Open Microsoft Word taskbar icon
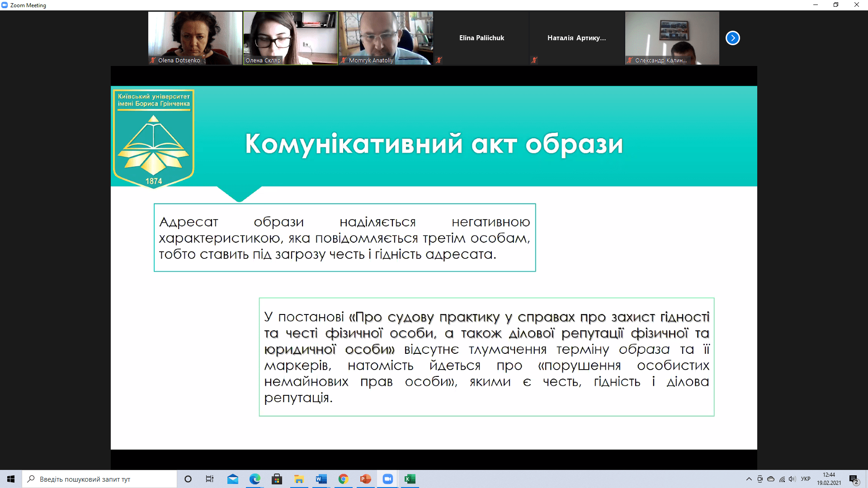Screen dimensions: 868x488 [x=321, y=479]
